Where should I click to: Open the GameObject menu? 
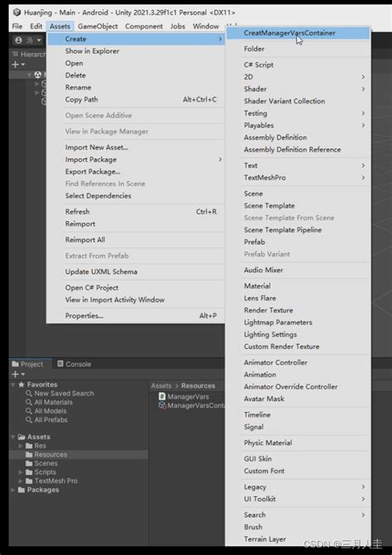pos(98,26)
